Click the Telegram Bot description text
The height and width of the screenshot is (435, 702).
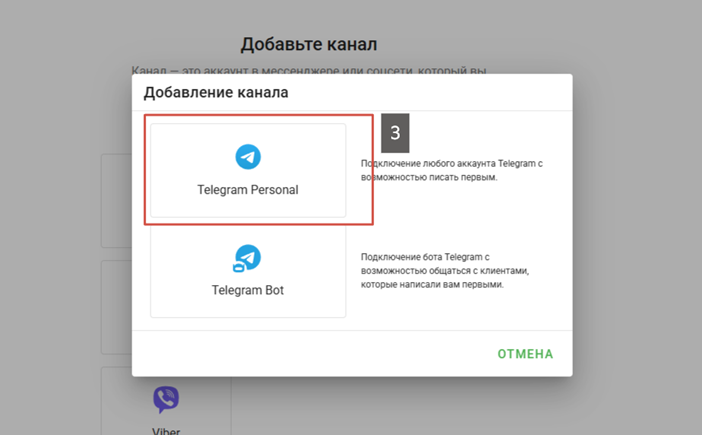(444, 271)
